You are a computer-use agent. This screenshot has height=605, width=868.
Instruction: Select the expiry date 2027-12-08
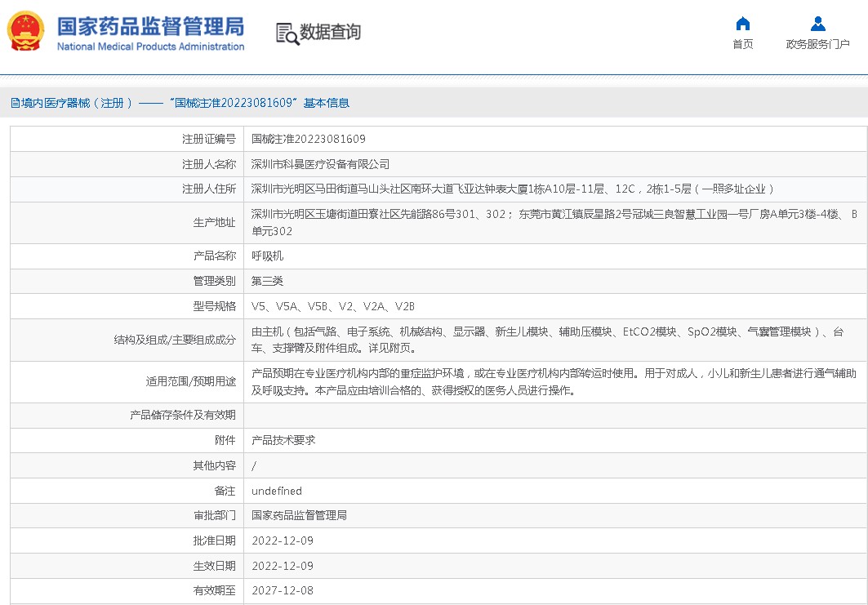283,590
